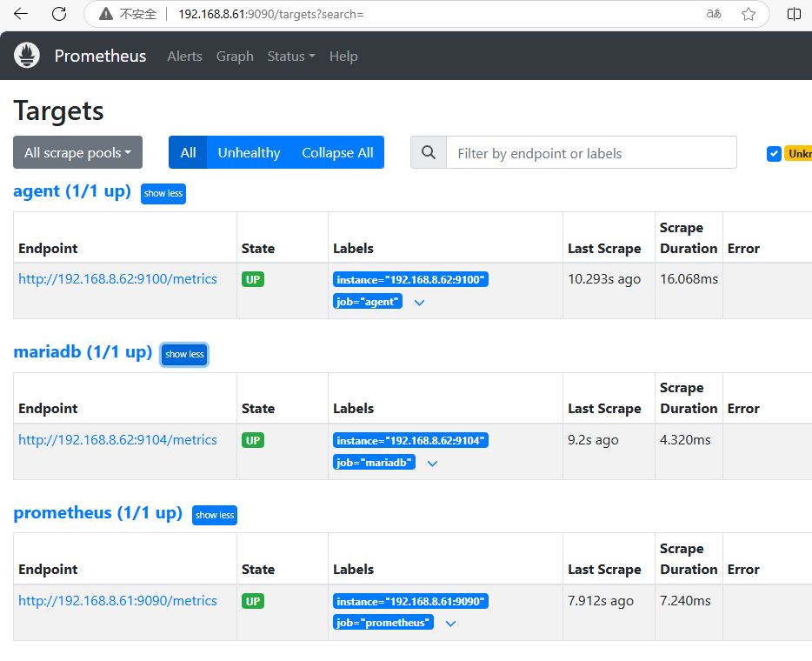Click the browser back arrow
Screen dimensions: 812x661
[x=21, y=14]
